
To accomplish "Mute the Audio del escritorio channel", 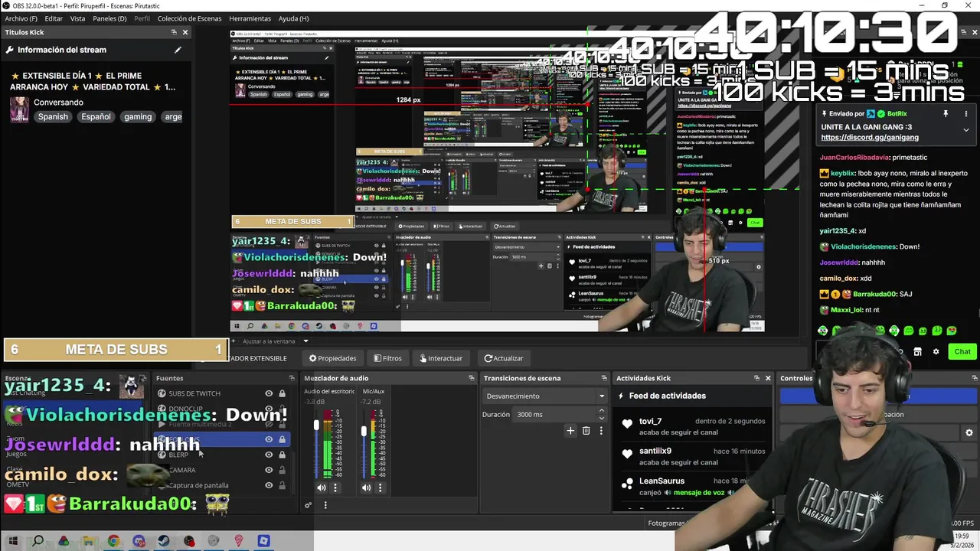I will (322, 487).
